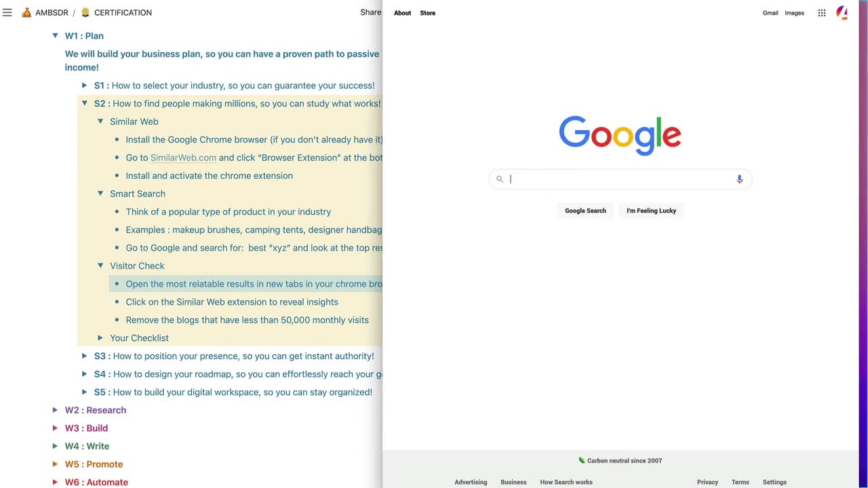The image size is (868, 488).
Task: Click the AMBSDR money bag icon
Action: pyautogui.click(x=26, y=12)
